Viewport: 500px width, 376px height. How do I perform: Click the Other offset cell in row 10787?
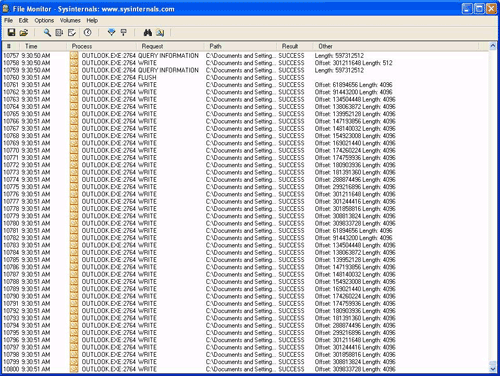(x=355, y=274)
